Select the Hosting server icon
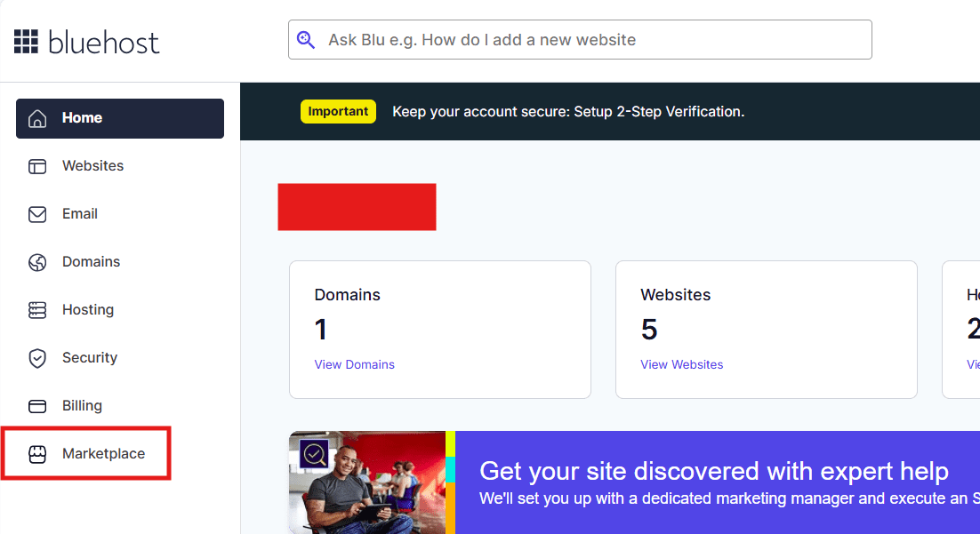This screenshot has height=534, width=980. point(37,310)
